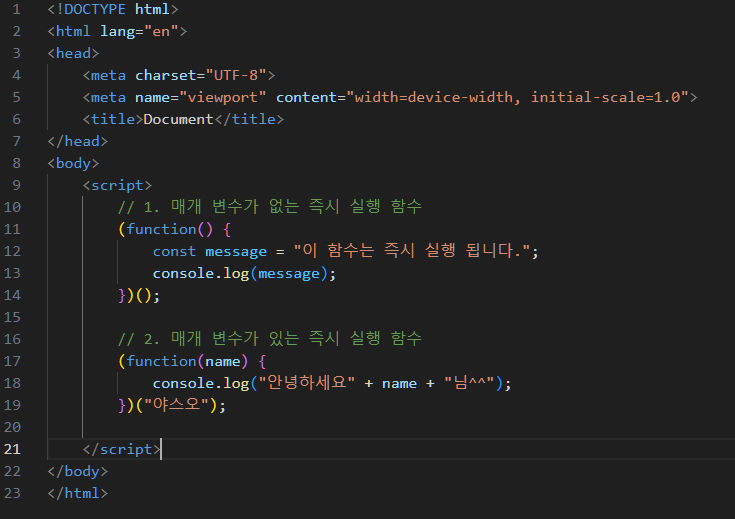Click the name="viewport" attribute
735x519 pixels.
[x=201, y=98]
